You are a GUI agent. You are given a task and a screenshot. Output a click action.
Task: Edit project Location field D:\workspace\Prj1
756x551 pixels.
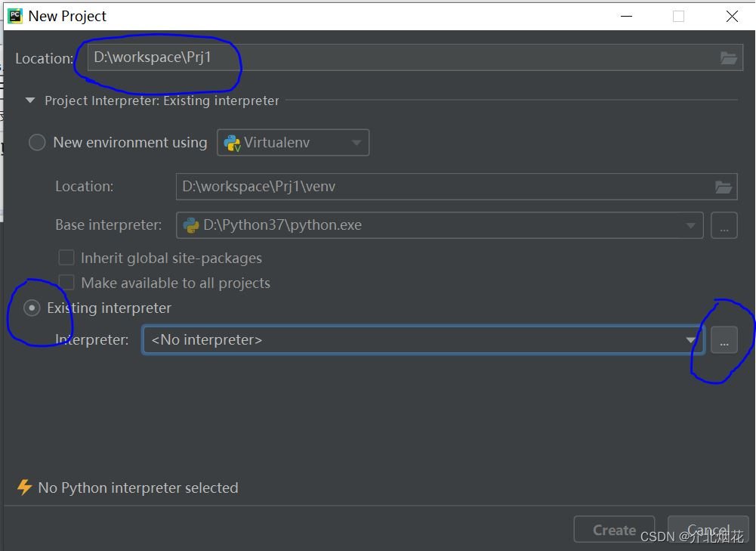(415, 57)
